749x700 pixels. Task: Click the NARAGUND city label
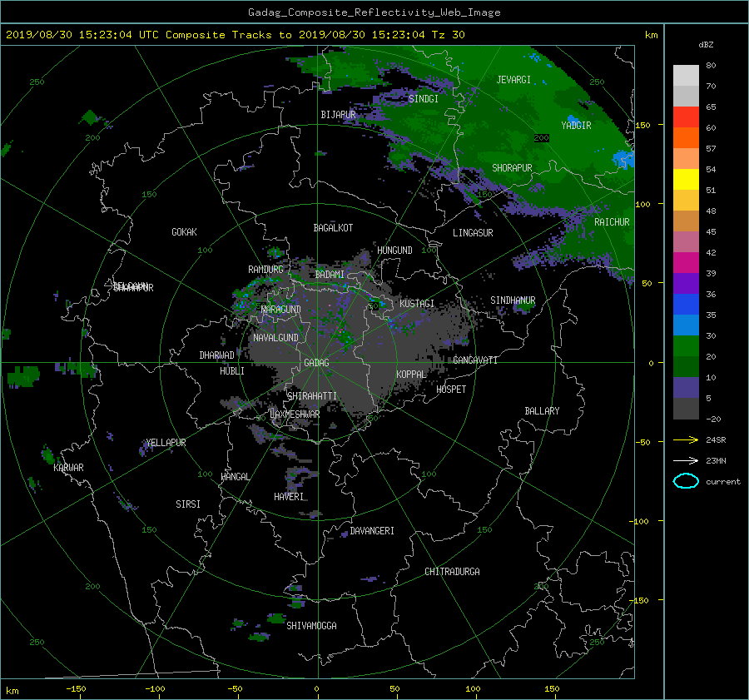[281, 310]
